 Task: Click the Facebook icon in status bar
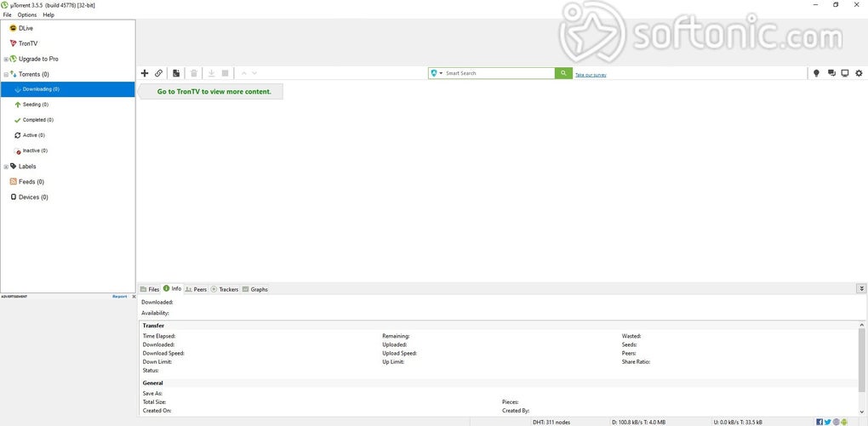[x=819, y=422]
